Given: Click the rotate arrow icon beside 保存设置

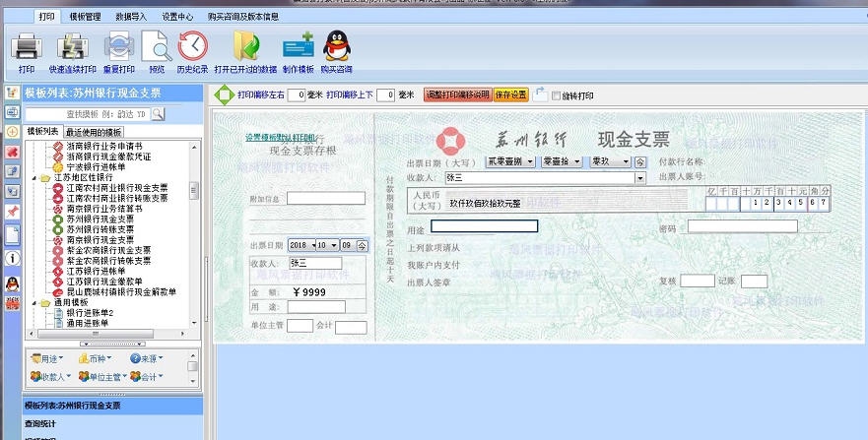Looking at the screenshot, I should pos(540,94).
